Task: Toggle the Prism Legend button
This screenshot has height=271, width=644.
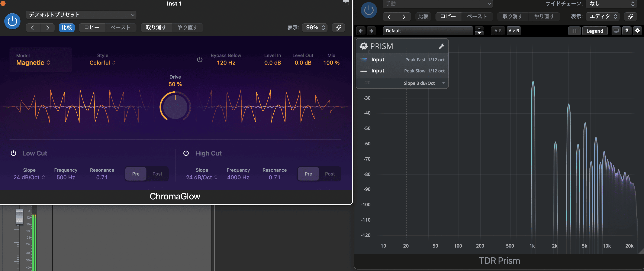Action: (595, 31)
